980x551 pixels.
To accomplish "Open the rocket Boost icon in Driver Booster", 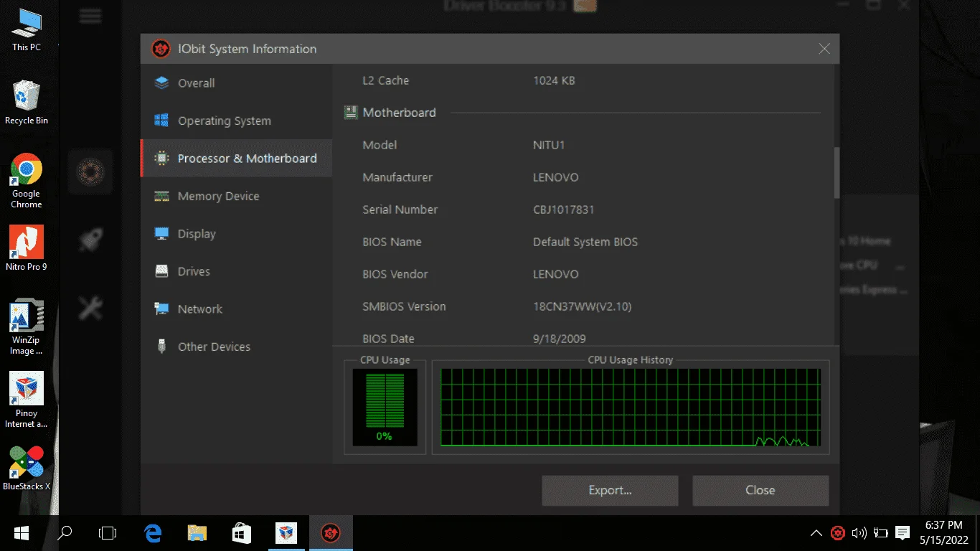I will click(x=90, y=240).
